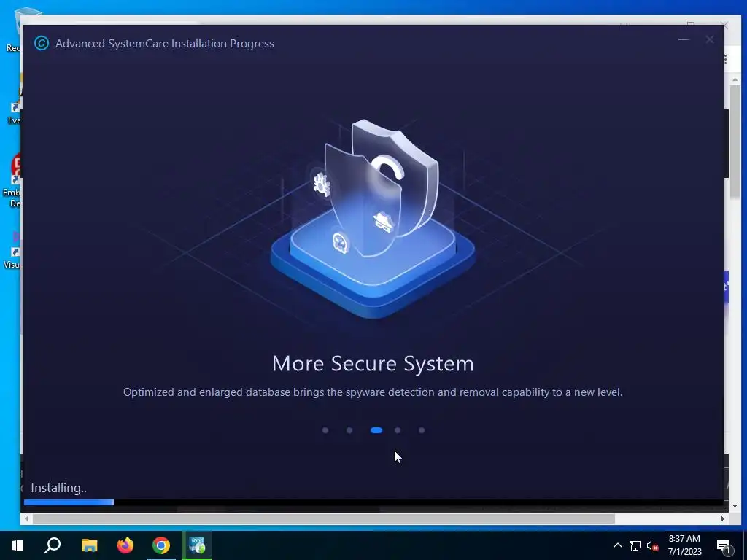Click the vertical scrollbar up arrow

click(x=735, y=79)
